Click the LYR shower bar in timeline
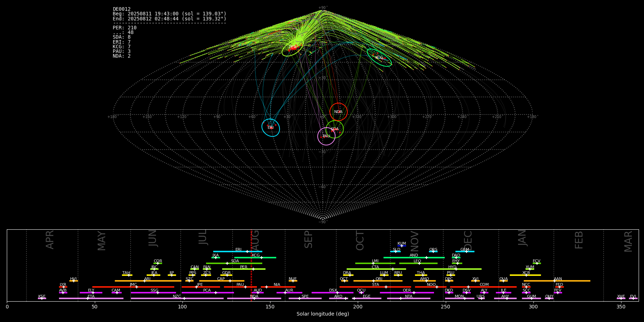Viewport: 644px width, 322px height. (x=63, y=287)
